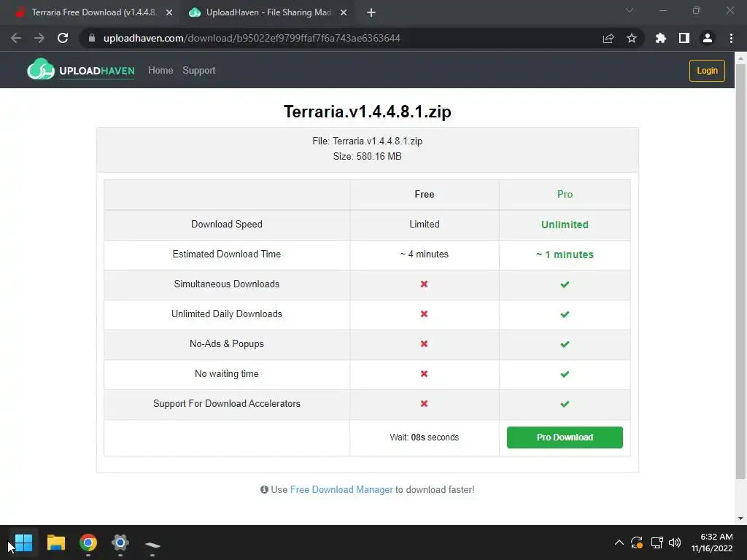Screen dimensions: 747x560
Task: Click the red X for Simultaneous Downloads
Action: click(424, 284)
